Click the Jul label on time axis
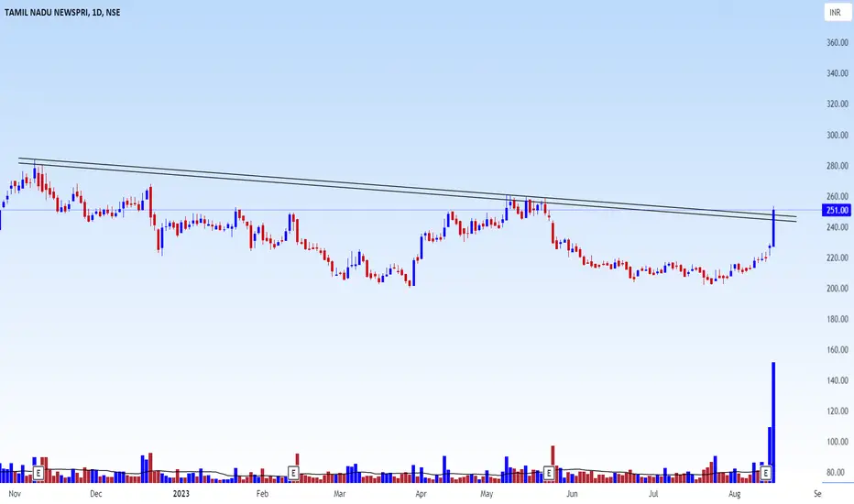Viewport: 854px width, 504px height. [x=653, y=494]
